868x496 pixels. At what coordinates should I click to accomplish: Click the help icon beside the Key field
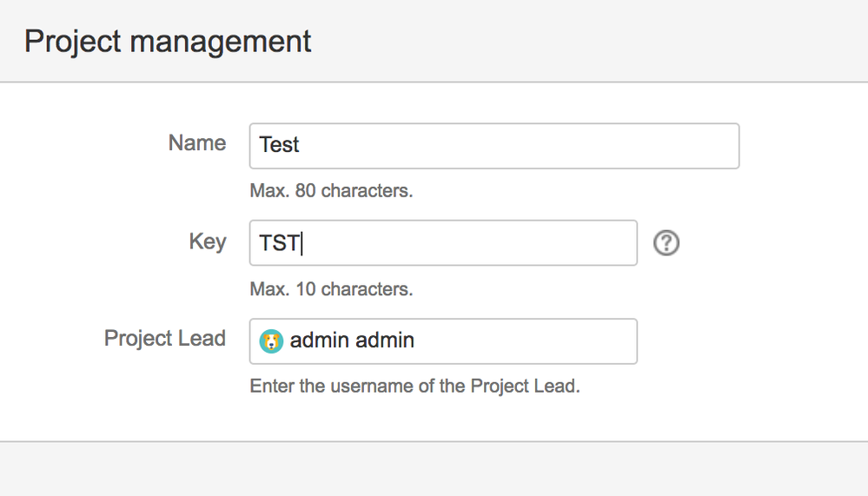pyautogui.click(x=666, y=243)
